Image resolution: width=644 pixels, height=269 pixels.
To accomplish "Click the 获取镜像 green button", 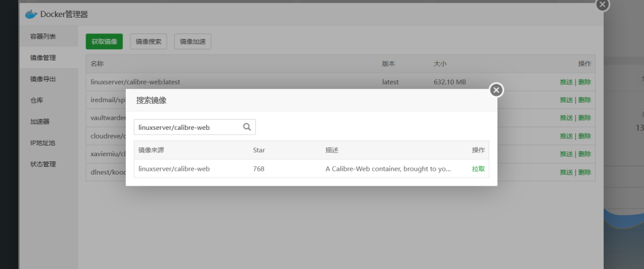I will pyautogui.click(x=104, y=42).
